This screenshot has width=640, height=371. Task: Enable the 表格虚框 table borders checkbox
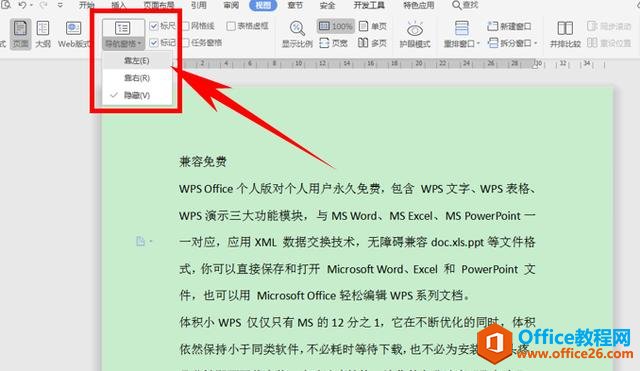[231, 27]
